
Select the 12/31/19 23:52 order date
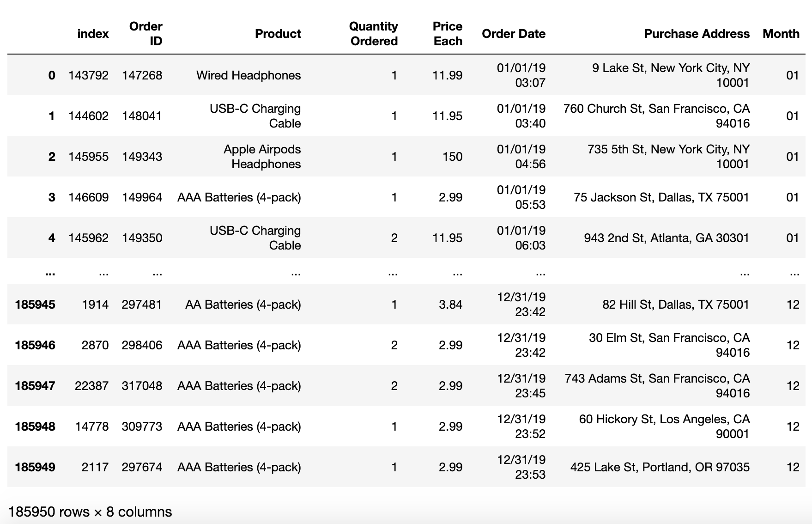pyautogui.click(x=521, y=427)
